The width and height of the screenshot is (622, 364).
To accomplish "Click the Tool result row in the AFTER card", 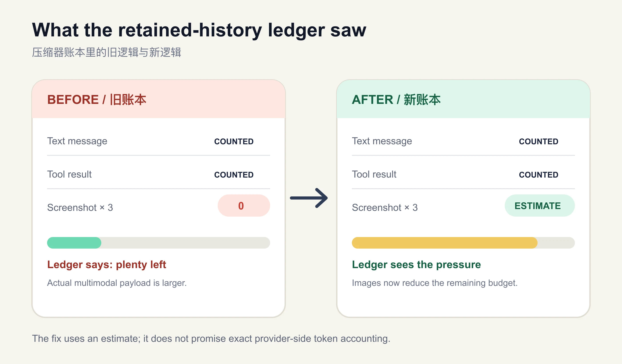I will (463, 175).
